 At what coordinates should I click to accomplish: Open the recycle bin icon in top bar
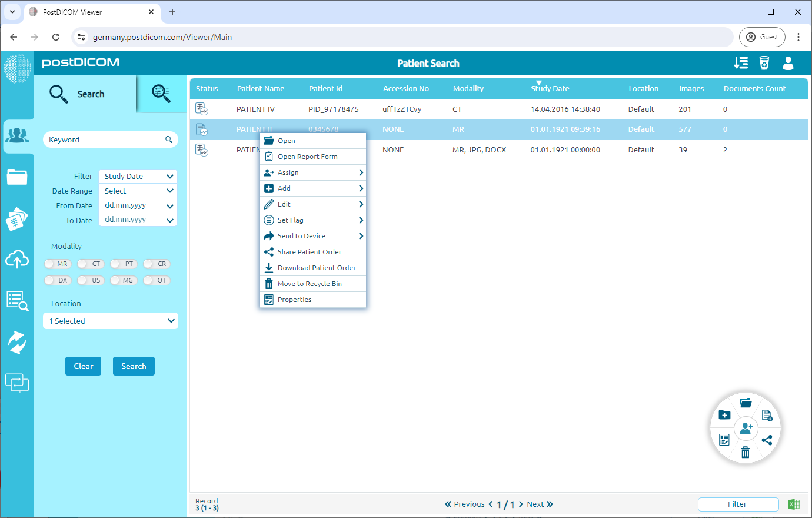(x=764, y=63)
